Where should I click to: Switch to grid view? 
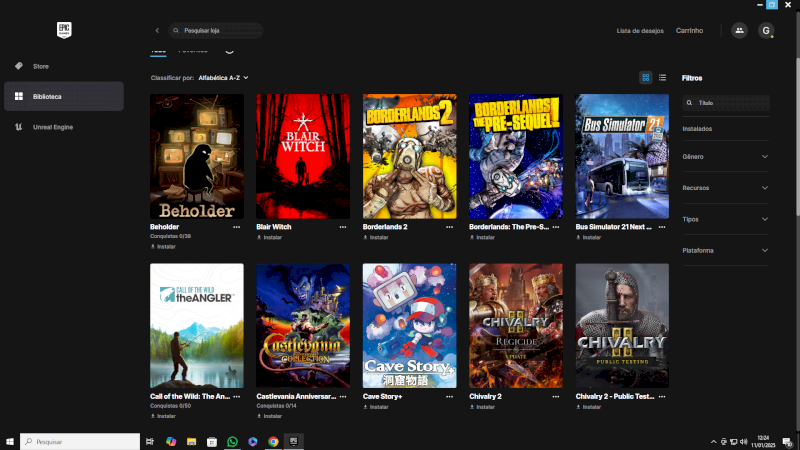645,78
